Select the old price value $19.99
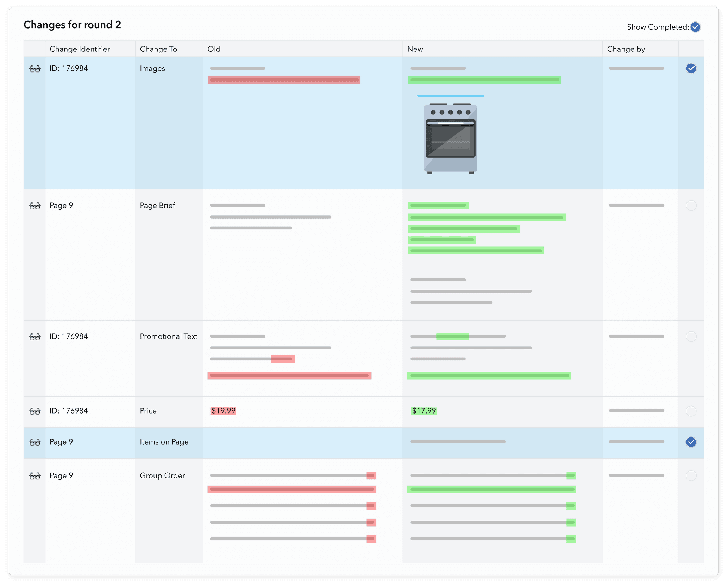The width and height of the screenshot is (728, 586). [x=223, y=411]
